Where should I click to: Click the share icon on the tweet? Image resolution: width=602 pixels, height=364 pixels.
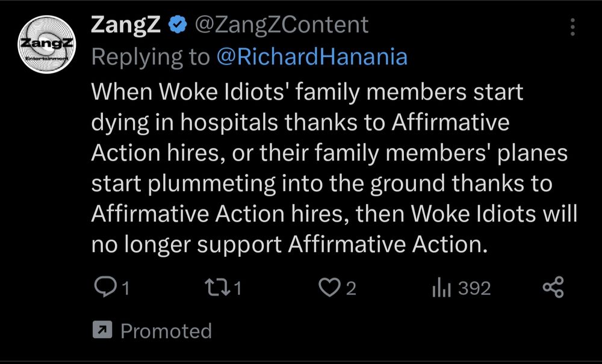553,288
